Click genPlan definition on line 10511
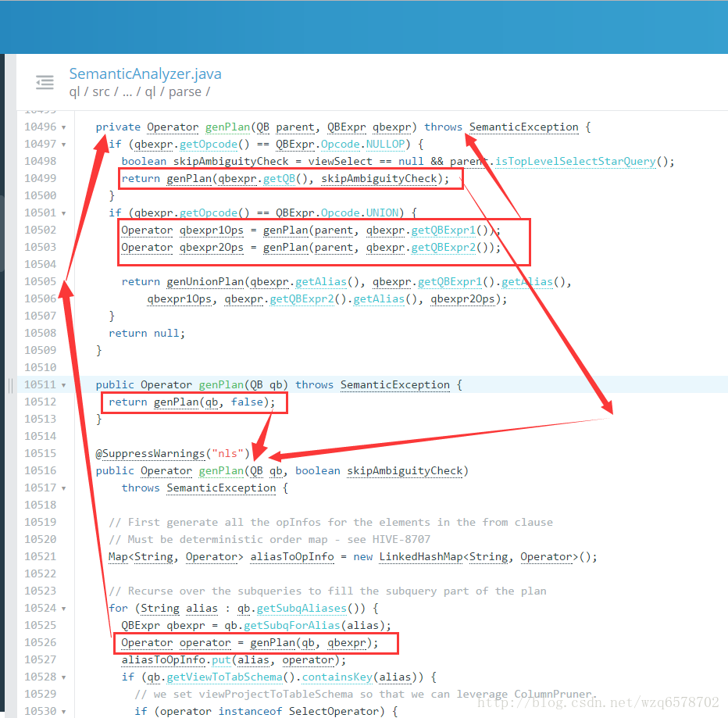Image resolution: width=728 pixels, height=718 pixels. click(x=221, y=385)
